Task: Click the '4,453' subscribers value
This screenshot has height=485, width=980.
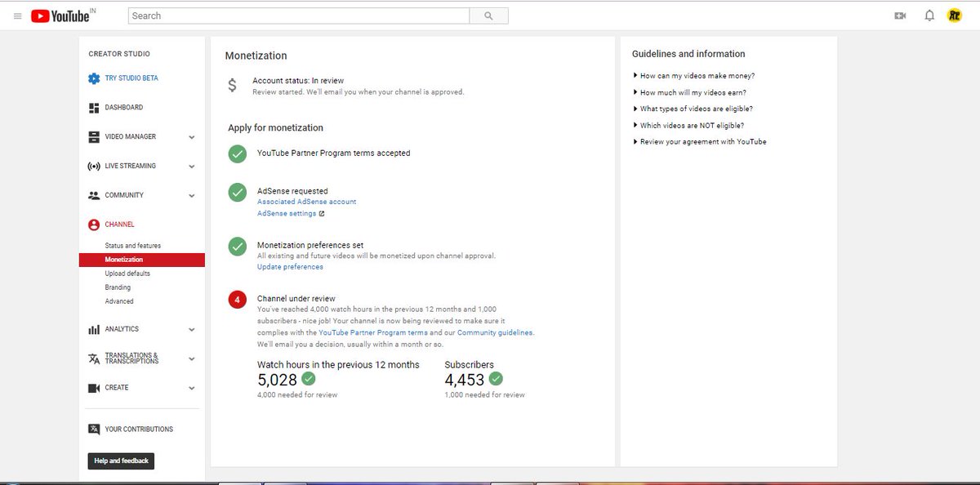Action: click(x=465, y=380)
